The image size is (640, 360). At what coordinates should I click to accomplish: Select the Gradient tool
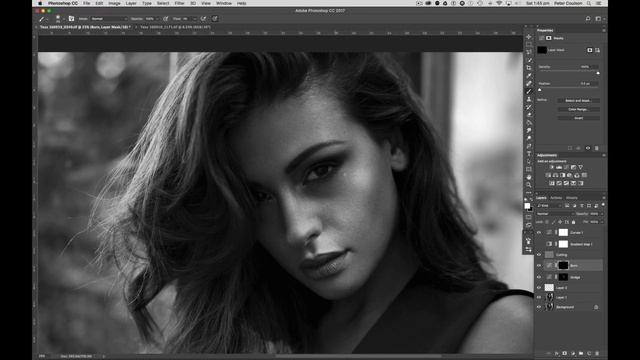point(529,122)
